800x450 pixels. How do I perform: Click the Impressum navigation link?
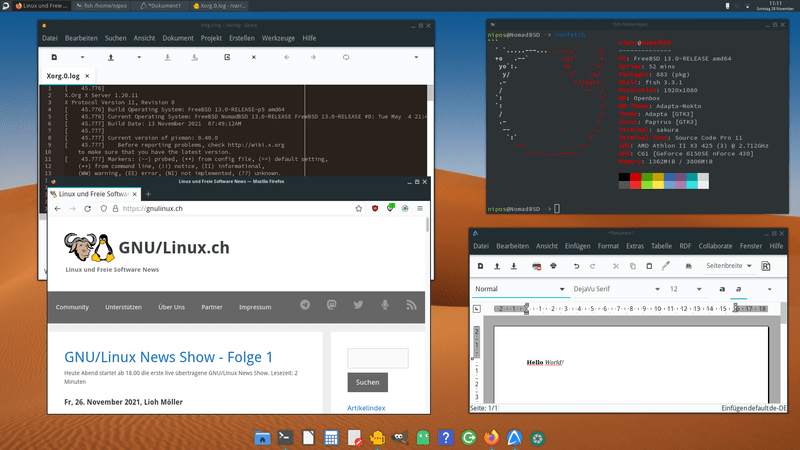coord(255,307)
